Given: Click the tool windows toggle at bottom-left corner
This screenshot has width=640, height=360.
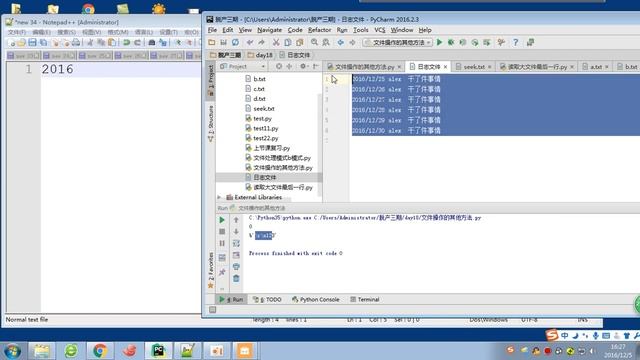Looking at the screenshot, I should coord(213,310).
